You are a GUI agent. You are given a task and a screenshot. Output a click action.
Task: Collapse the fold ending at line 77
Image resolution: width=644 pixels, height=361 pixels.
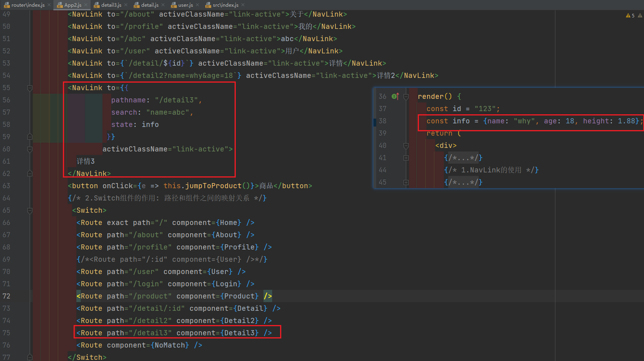[30, 357]
